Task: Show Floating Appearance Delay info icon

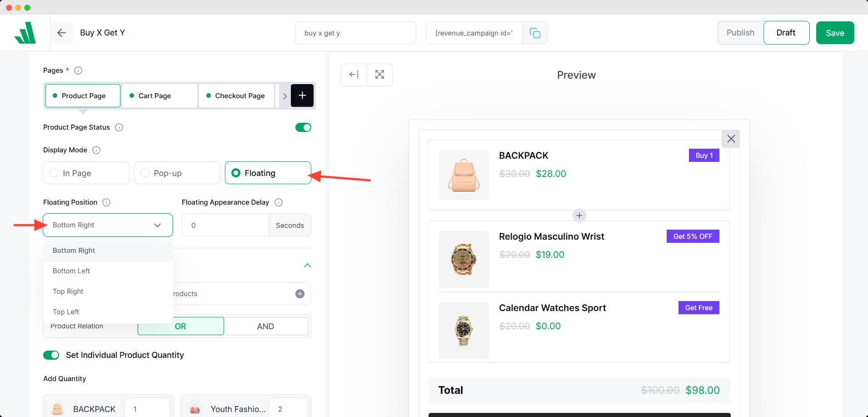Action: (279, 202)
